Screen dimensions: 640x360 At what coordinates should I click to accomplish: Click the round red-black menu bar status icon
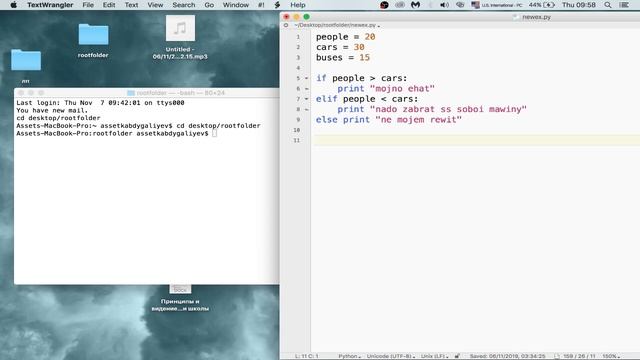[384, 5]
